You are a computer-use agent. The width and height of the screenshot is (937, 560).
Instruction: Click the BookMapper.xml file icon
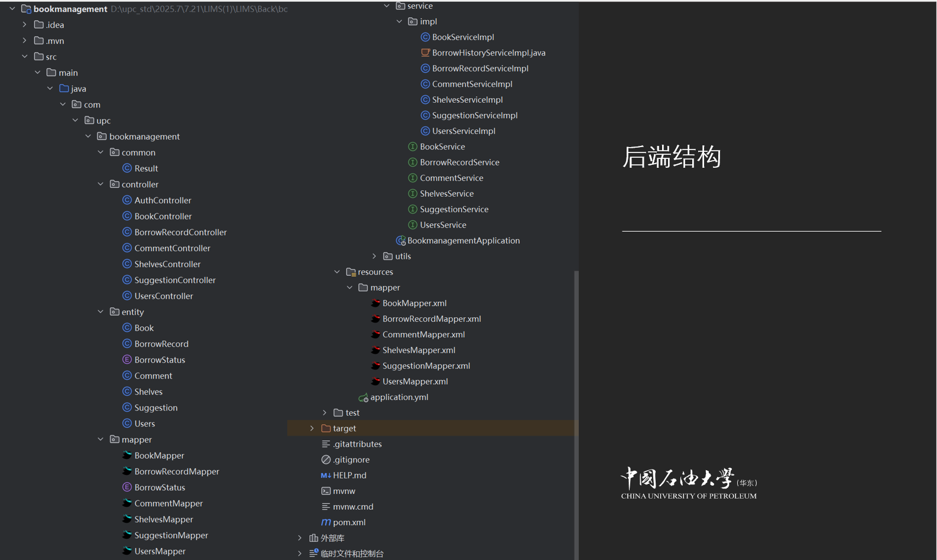pos(375,303)
